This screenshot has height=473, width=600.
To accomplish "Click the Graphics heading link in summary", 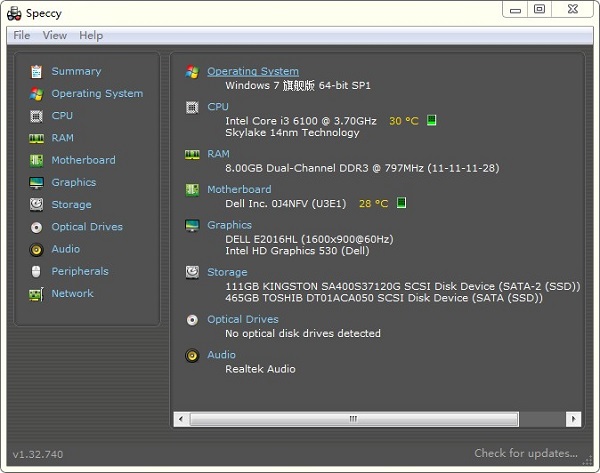I will tap(229, 225).
